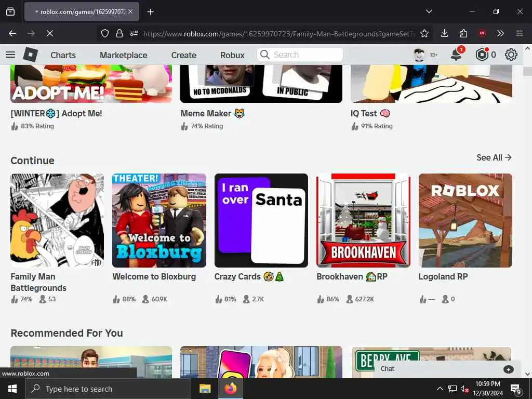Viewport: 532px width, 399px height.
Task: Open a new browser tab
Action: (x=150, y=12)
